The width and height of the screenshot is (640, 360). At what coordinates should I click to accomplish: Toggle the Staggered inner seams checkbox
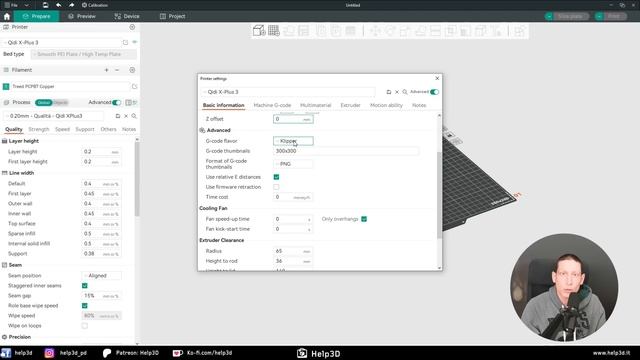84,286
